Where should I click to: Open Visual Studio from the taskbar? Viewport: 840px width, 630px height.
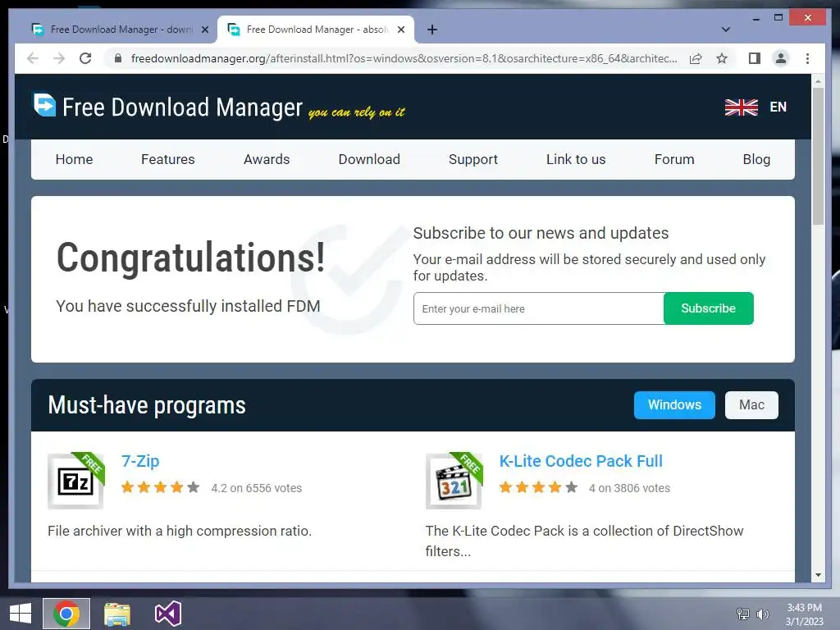[167, 614]
